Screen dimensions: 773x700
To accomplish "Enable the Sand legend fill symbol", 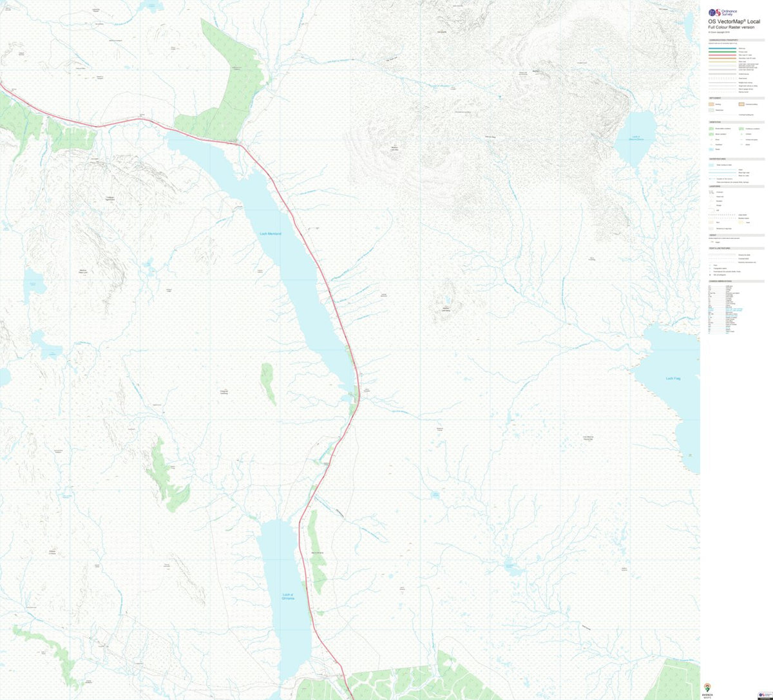I will click(740, 223).
